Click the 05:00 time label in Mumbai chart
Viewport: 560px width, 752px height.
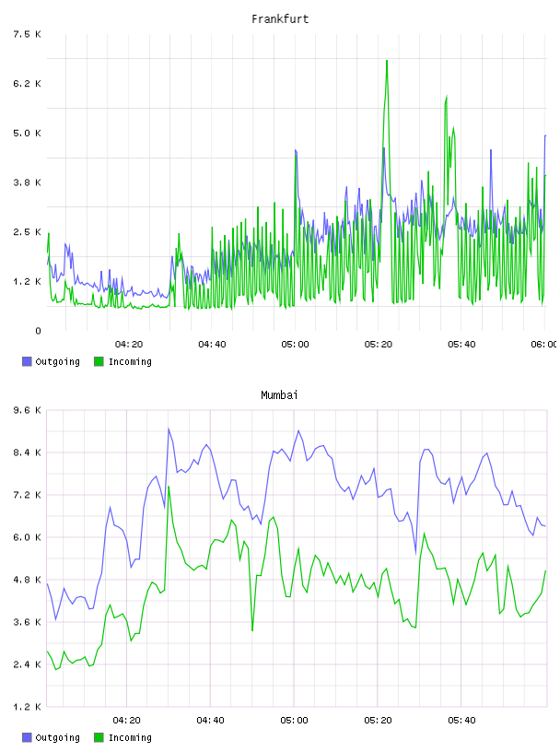[295, 721]
